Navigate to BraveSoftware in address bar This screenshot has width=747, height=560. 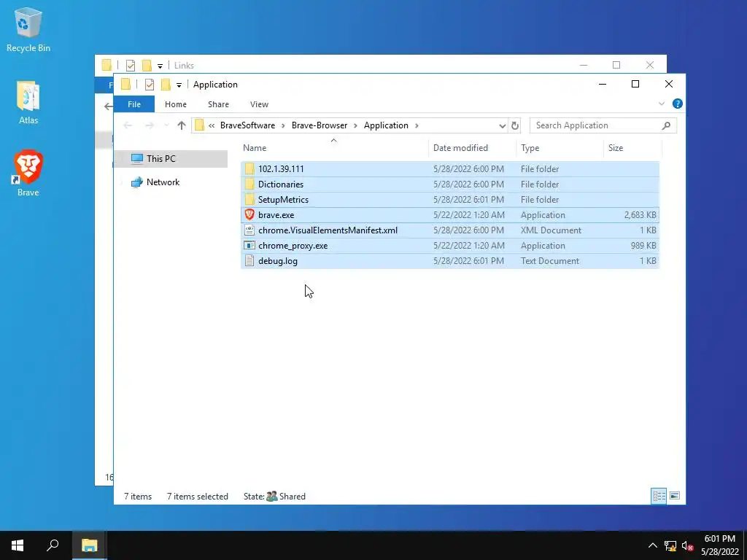pos(247,125)
